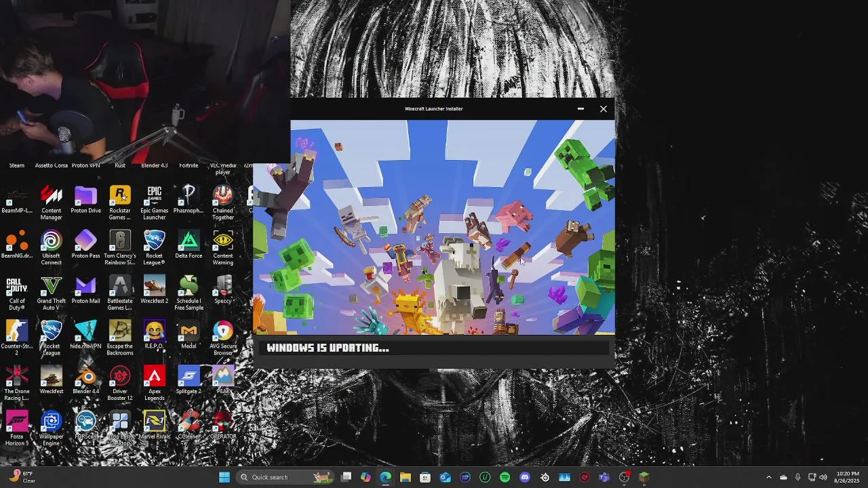The height and width of the screenshot is (488, 868).
Task: Open Microsoft Store from the taskbar
Action: (x=425, y=477)
